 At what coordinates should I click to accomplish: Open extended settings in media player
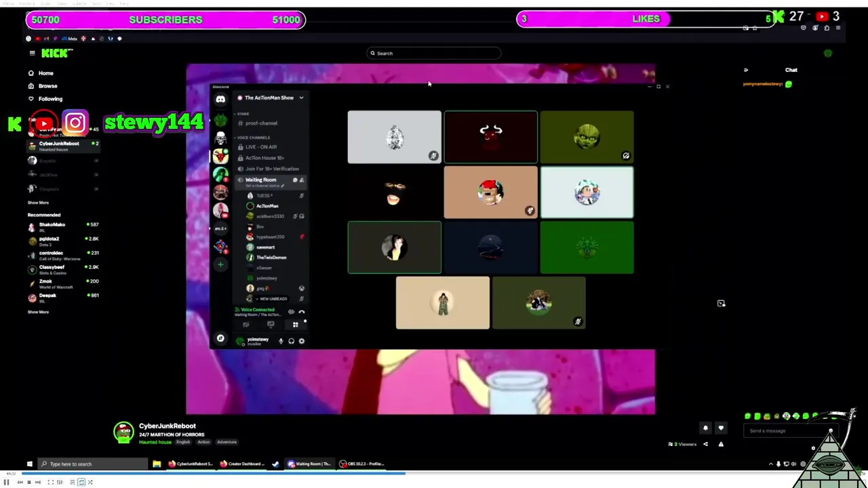click(60, 482)
